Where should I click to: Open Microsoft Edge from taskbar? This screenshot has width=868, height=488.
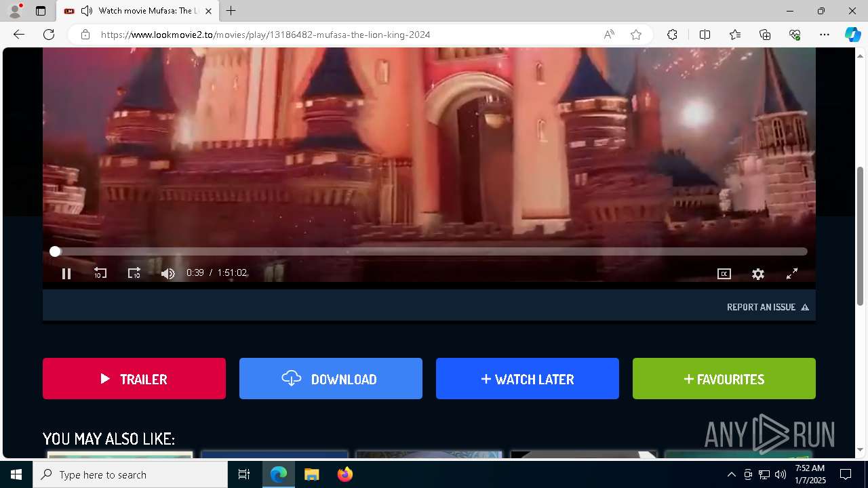[x=279, y=474]
